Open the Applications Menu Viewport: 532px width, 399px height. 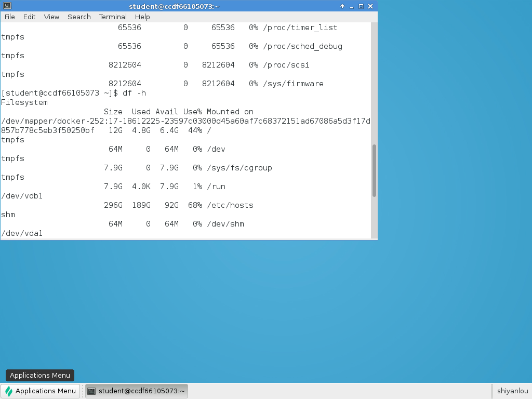[41, 391]
